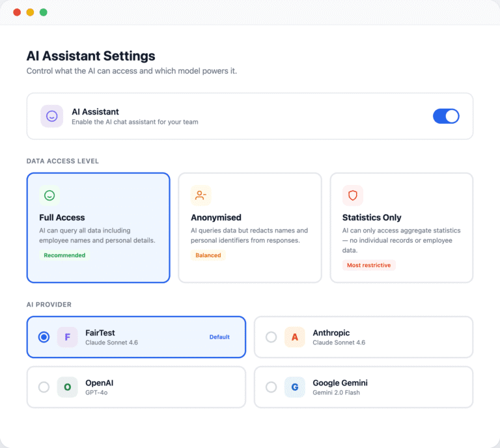
Task: Click Claude Sonnet 4.6 under FairTest
Action: pyautogui.click(x=111, y=343)
